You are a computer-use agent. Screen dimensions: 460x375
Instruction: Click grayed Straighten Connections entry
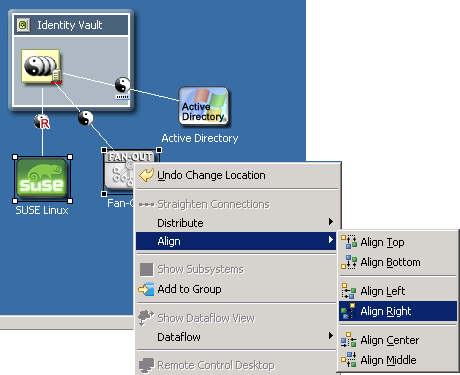point(237,204)
